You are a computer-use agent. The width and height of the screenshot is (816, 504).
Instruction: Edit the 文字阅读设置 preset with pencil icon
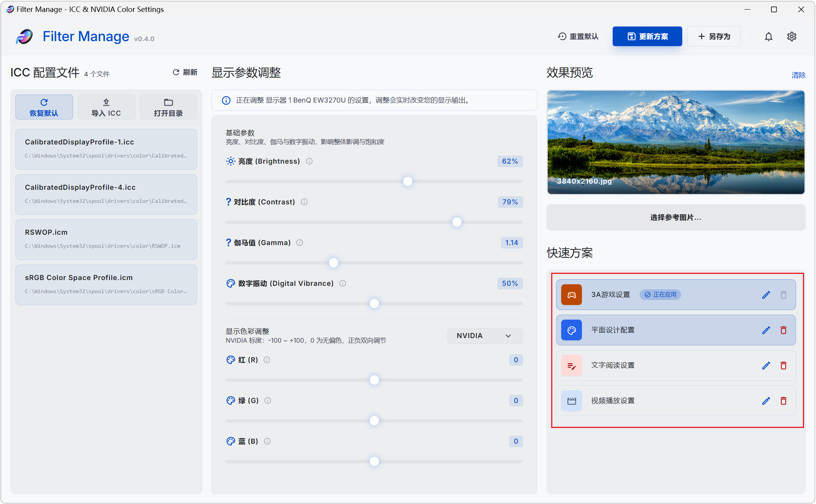[766, 366]
